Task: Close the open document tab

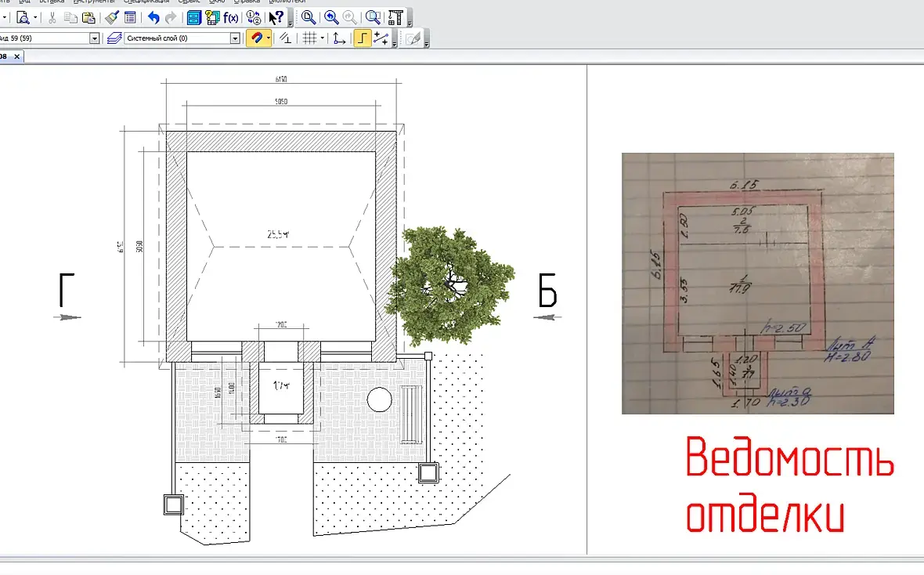Action: coord(17,56)
